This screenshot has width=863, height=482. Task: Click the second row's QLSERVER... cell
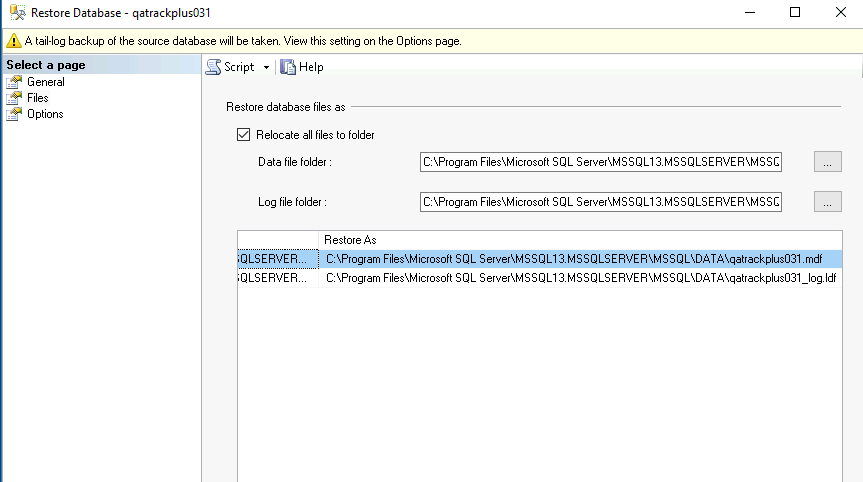278,278
